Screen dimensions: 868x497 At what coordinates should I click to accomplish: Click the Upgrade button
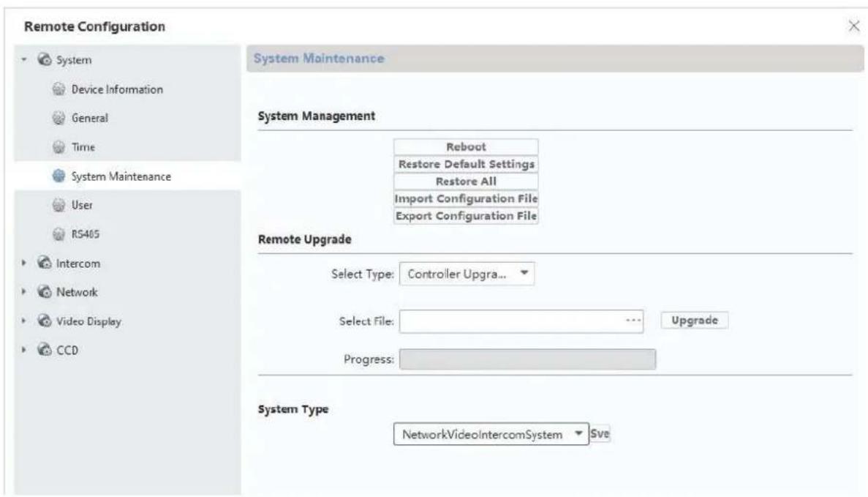coord(694,321)
